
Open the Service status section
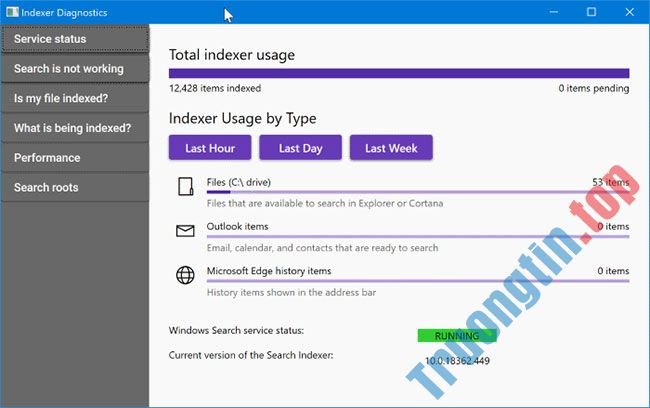click(75, 39)
